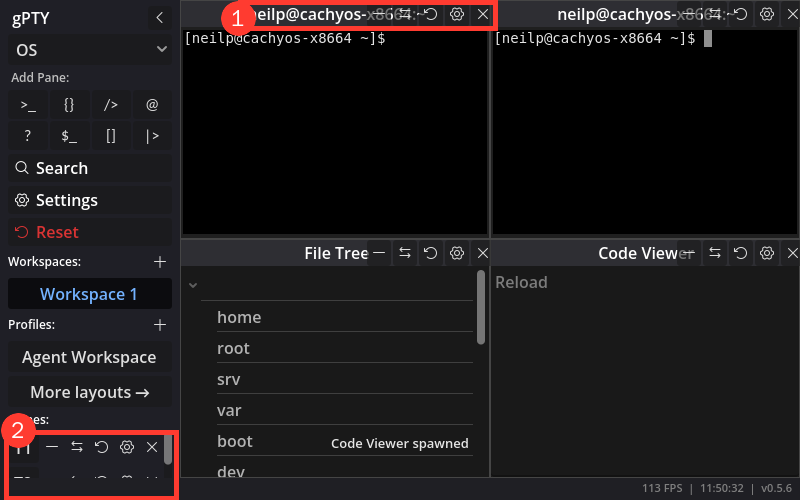The width and height of the screenshot is (800, 500).
Task: Collapse the File Tree root chevron
Action: point(193,285)
